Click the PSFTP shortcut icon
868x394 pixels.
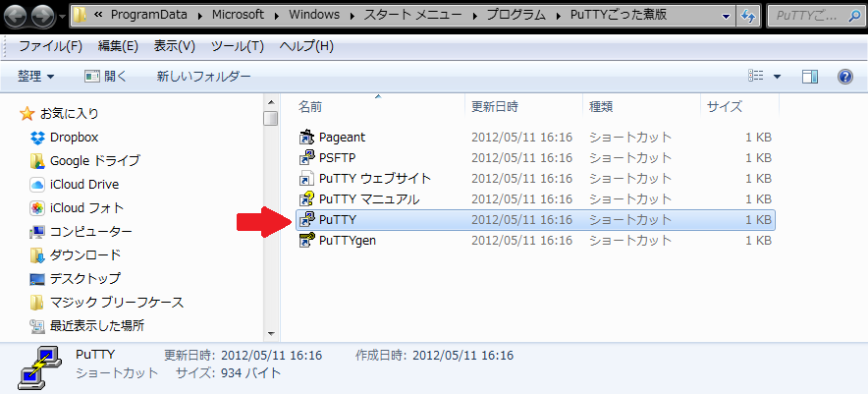(306, 158)
